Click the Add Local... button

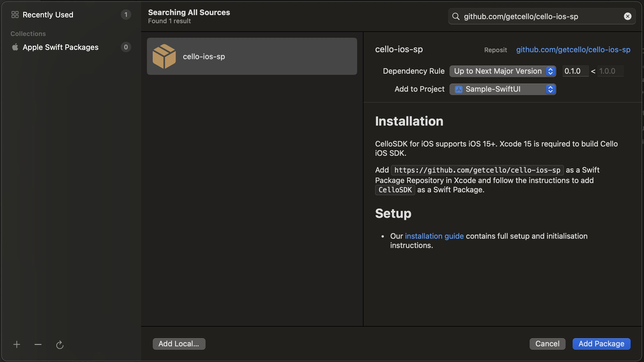pyautogui.click(x=179, y=344)
